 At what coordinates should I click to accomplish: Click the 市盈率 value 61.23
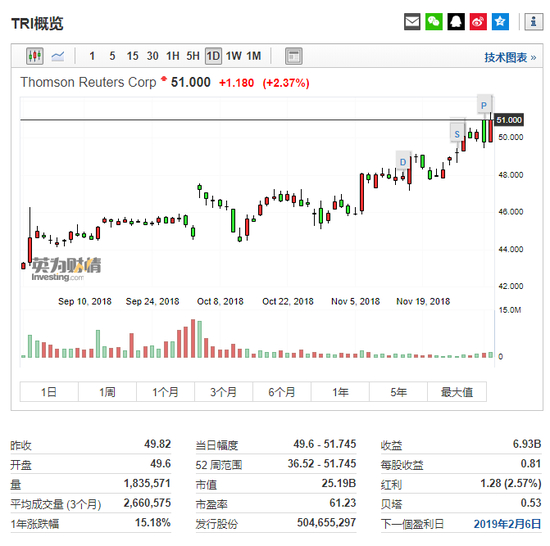click(343, 503)
